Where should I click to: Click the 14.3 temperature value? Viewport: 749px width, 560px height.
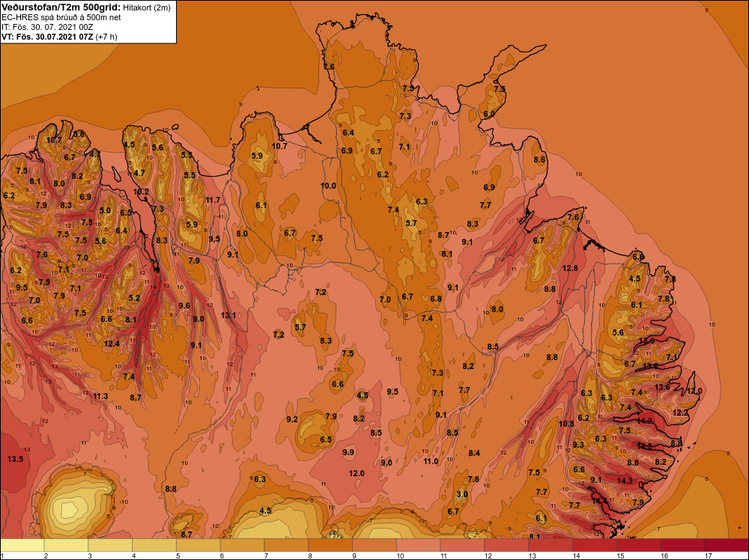pos(625,481)
